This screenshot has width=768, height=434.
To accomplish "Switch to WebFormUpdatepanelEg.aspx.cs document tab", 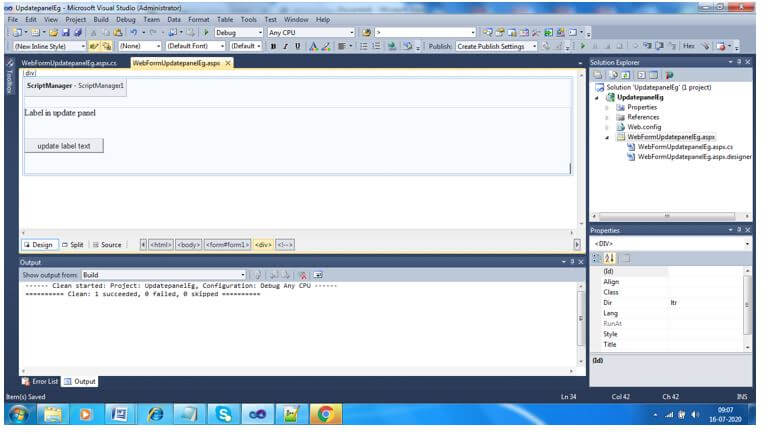I will (x=69, y=63).
